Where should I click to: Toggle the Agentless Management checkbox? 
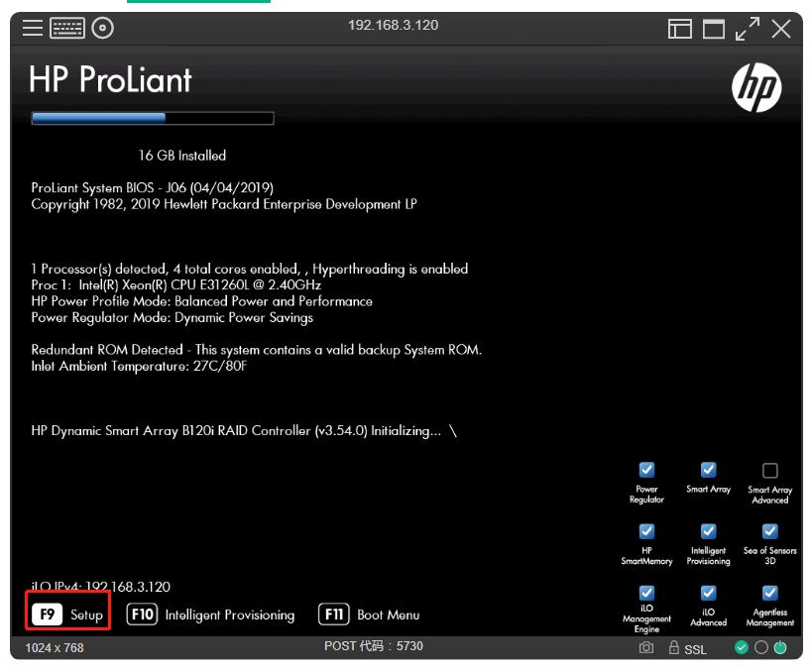tap(769, 593)
